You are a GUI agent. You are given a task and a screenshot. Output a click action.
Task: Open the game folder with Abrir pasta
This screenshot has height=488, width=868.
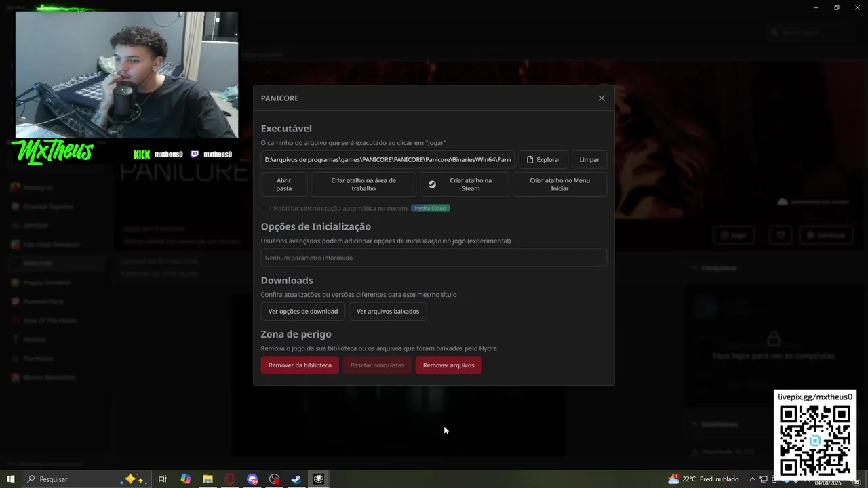284,184
